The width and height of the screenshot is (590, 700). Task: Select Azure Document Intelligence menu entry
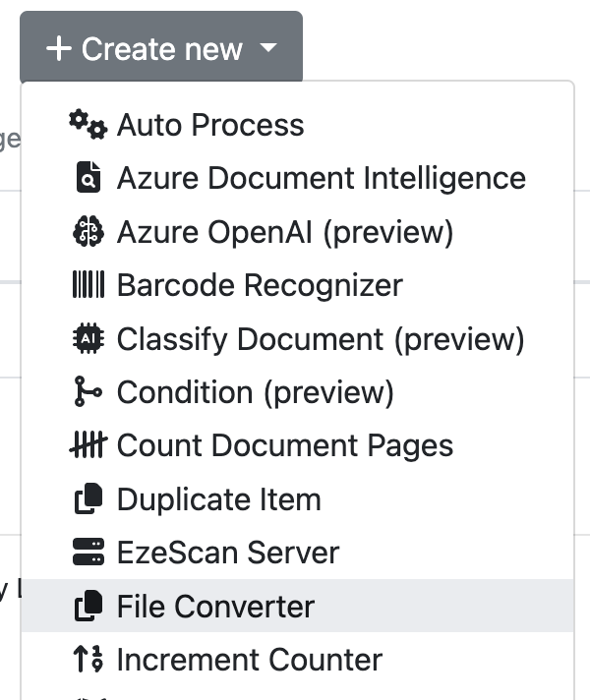point(321,178)
